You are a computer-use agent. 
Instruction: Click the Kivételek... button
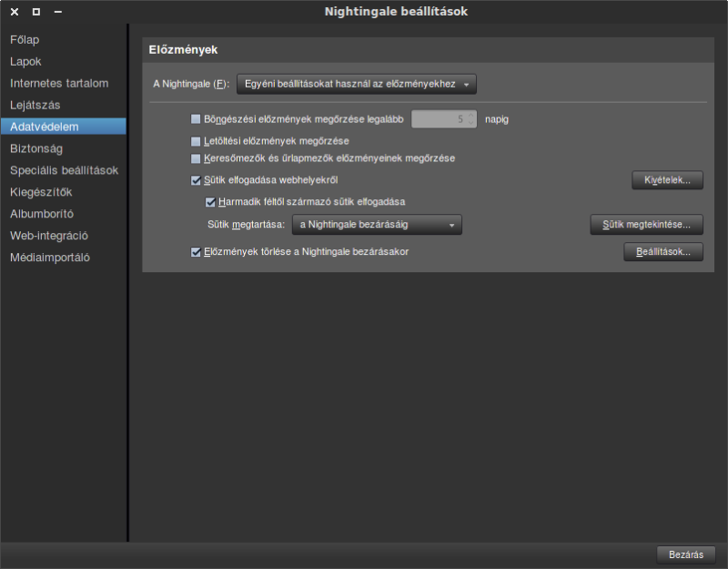tap(667, 180)
